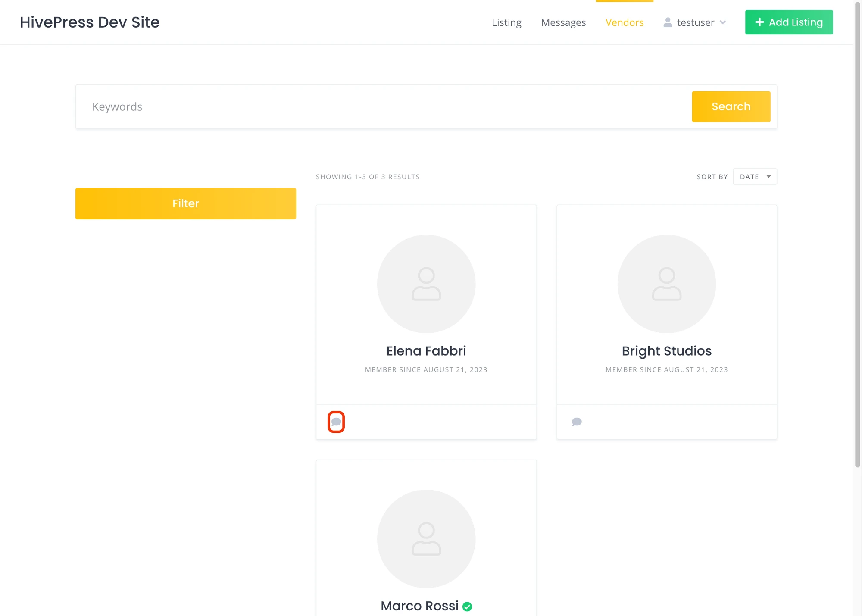Open the Sort By Date dropdown
This screenshot has height=616, width=862.
(755, 177)
